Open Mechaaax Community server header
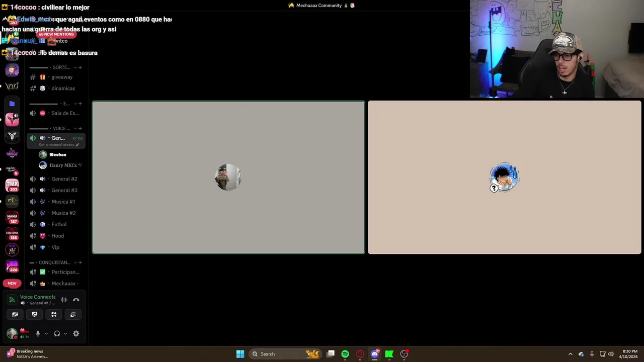 pos(321,6)
